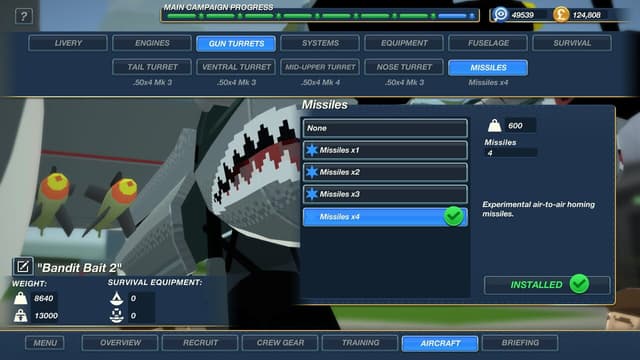This screenshot has height=360, width=640.
Task: Click the "Missiles x4" label under Missiles tab
Action: (x=488, y=82)
